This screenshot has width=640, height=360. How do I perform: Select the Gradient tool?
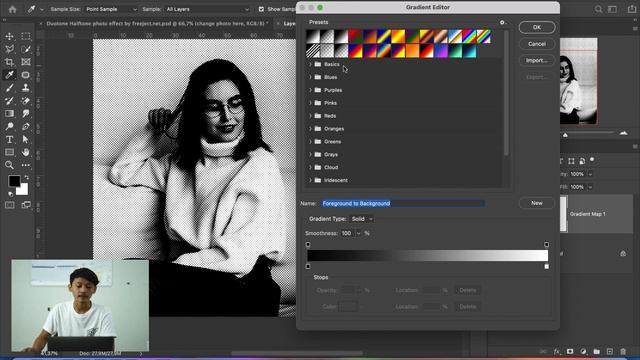9,113
